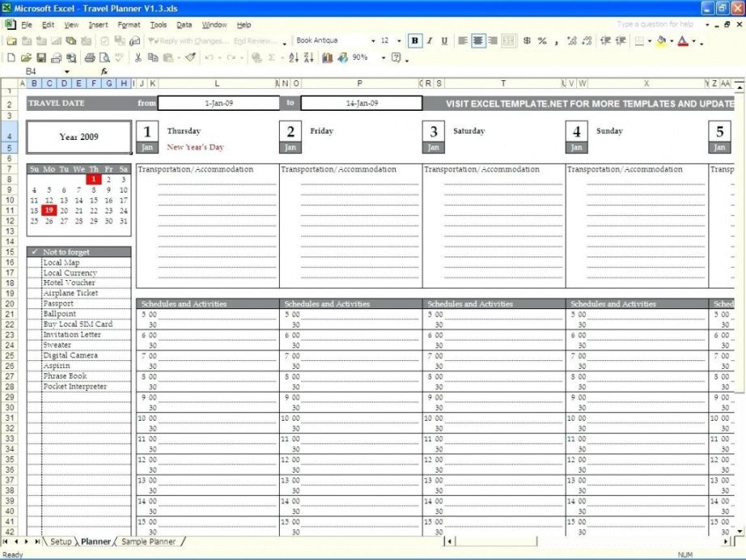Sort ascending A to Z

tap(294, 58)
